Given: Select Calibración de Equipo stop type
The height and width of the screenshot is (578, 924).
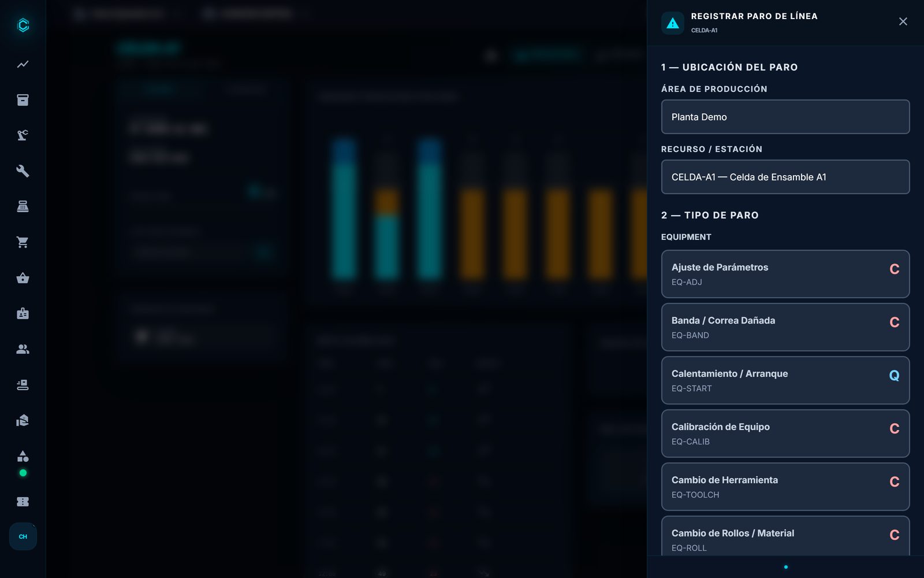Looking at the screenshot, I should tap(785, 433).
